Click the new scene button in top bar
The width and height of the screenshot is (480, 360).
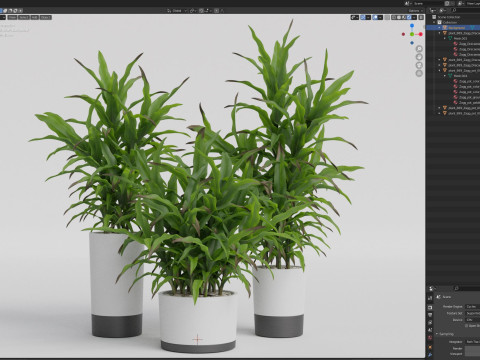(x=447, y=4)
